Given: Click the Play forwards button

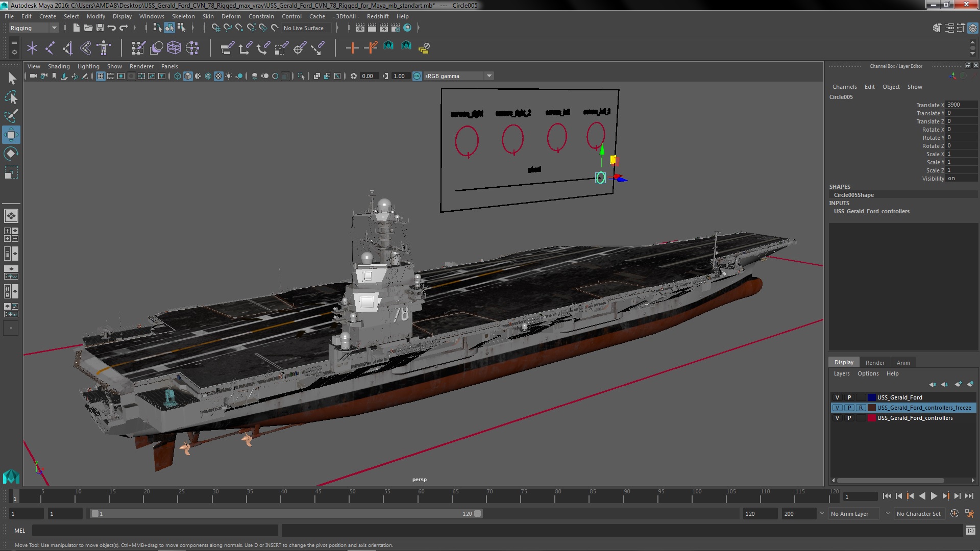Looking at the screenshot, I should (934, 496).
